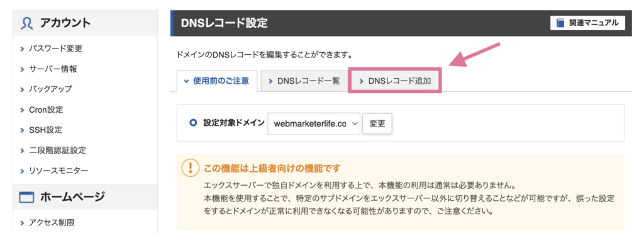Switch to the DNSレコード一覧 tab
The height and width of the screenshot is (233, 644).
(x=303, y=81)
